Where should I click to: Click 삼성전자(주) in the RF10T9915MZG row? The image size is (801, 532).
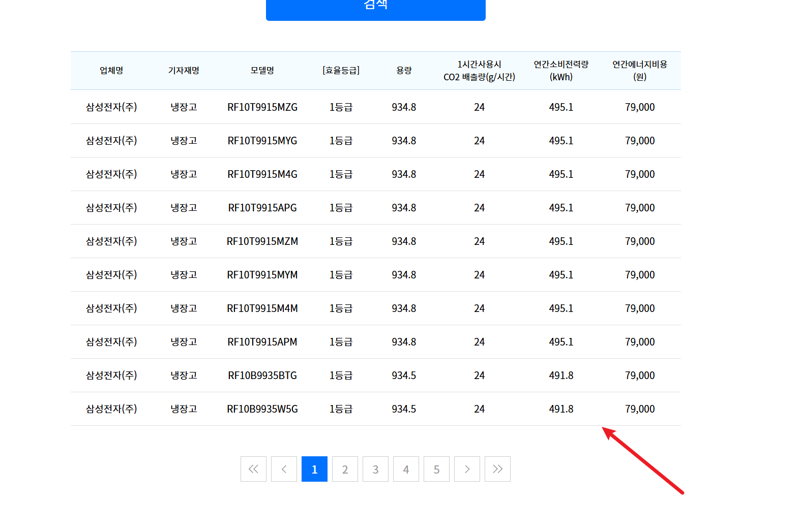pos(111,107)
